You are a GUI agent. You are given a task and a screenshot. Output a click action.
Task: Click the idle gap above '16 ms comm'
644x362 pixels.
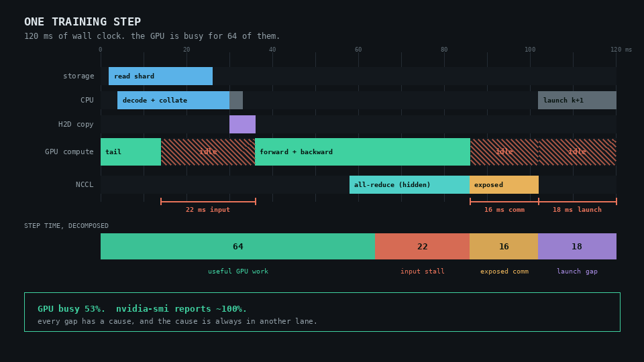tap(504, 152)
